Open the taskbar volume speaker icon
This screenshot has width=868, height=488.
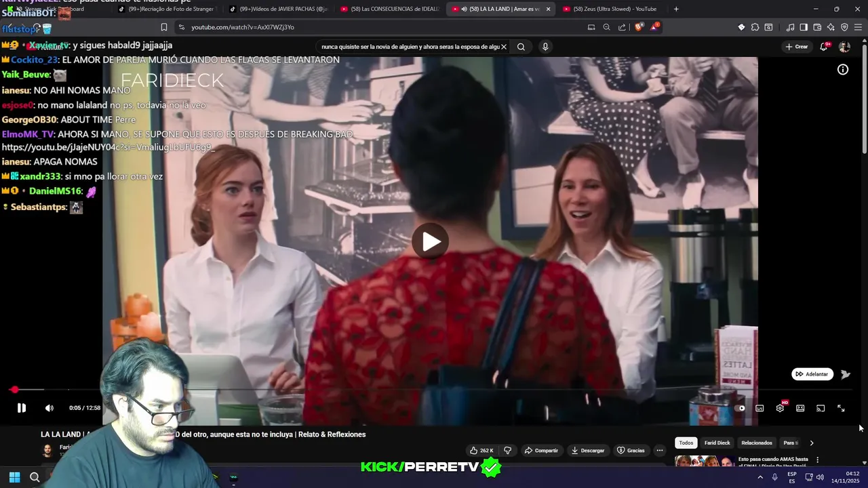[x=820, y=477]
